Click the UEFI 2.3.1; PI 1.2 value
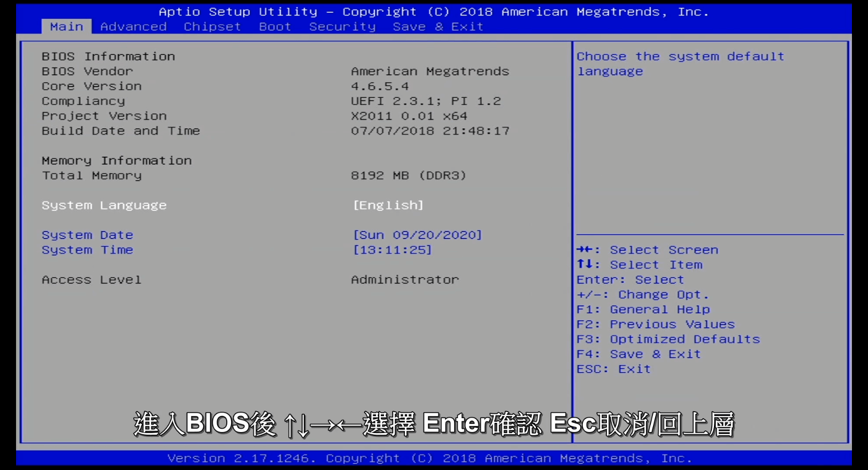Image resolution: width=868 pixels, height=470 pixels. [x=426, y=101]
